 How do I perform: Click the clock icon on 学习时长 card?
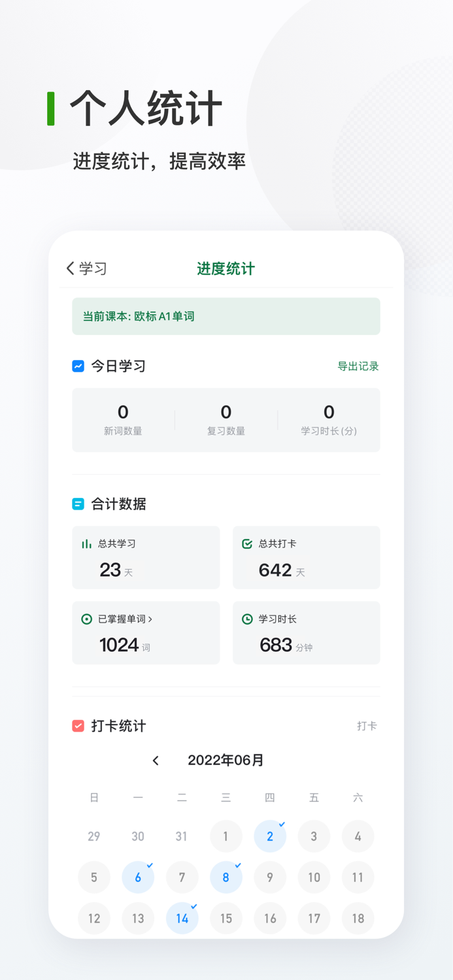(x=247, y=618)
